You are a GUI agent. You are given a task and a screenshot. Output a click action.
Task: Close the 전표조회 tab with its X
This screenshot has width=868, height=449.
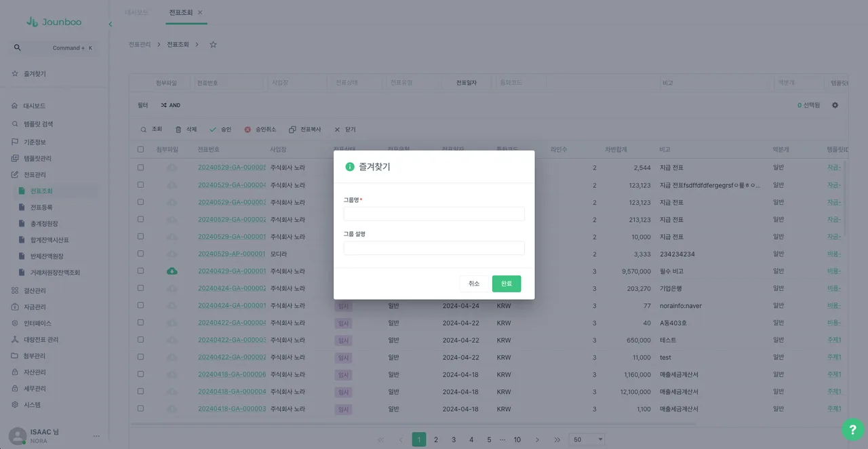(x=200, y=13)
